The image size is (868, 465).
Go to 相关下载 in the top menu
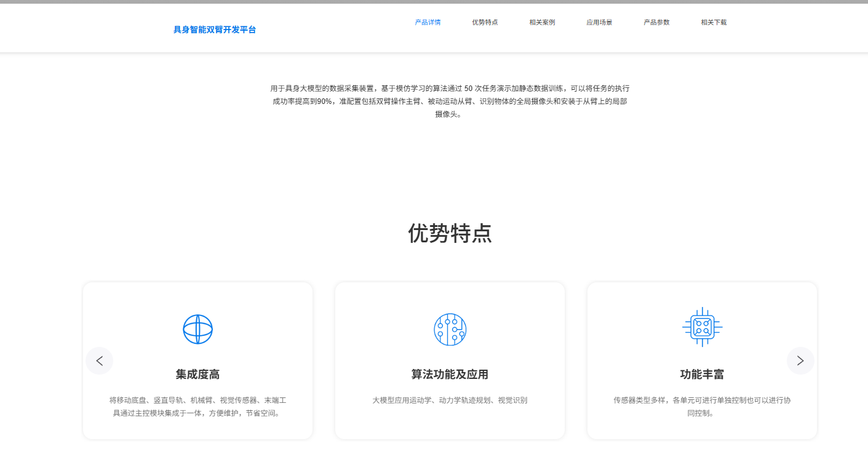pyautogui.click(x=714, y=22)
